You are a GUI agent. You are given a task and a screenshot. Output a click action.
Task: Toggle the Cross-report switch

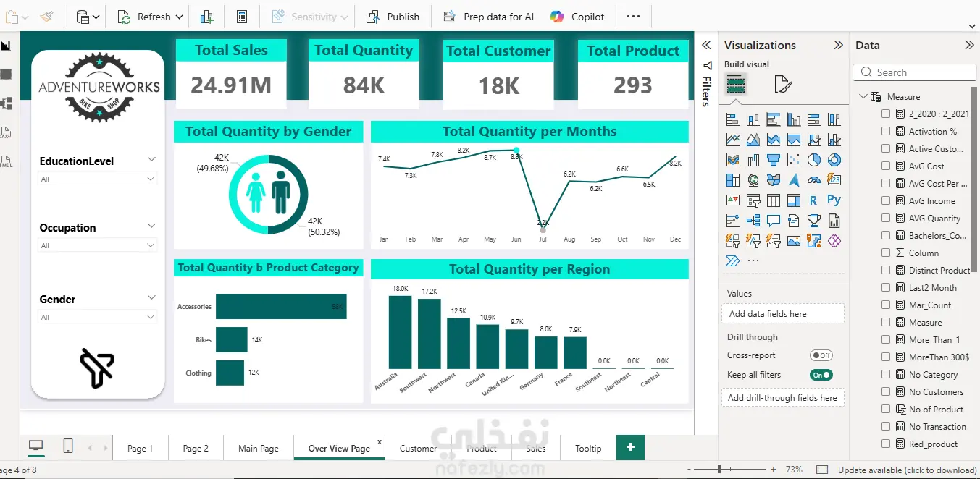[821, 355]
